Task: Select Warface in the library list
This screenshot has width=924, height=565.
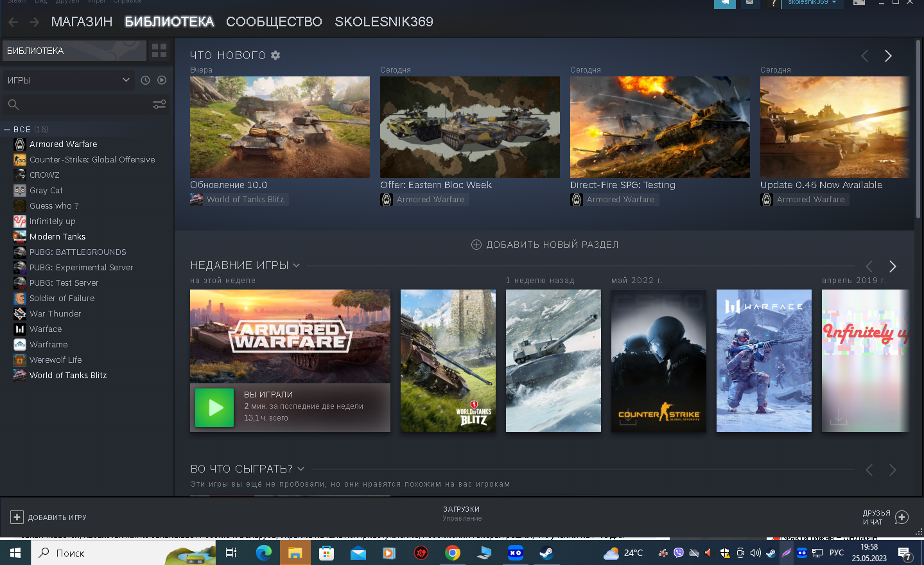Action: tap(46, 329)
